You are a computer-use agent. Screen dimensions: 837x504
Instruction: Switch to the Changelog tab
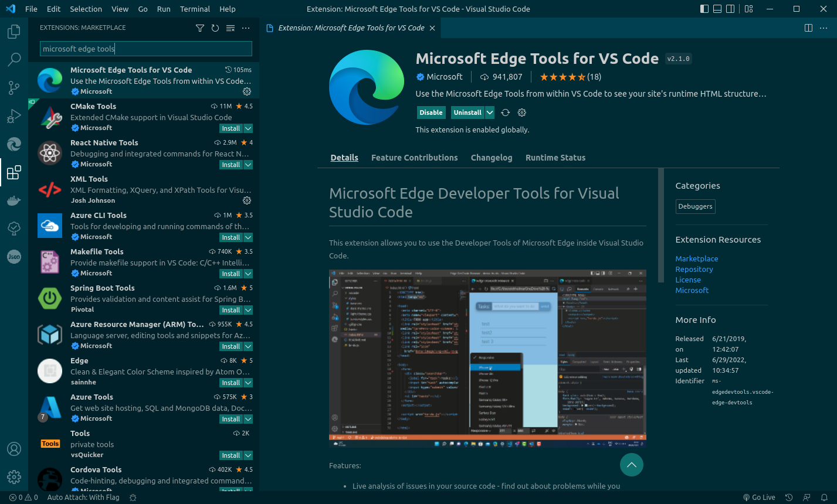pos(491,157)
